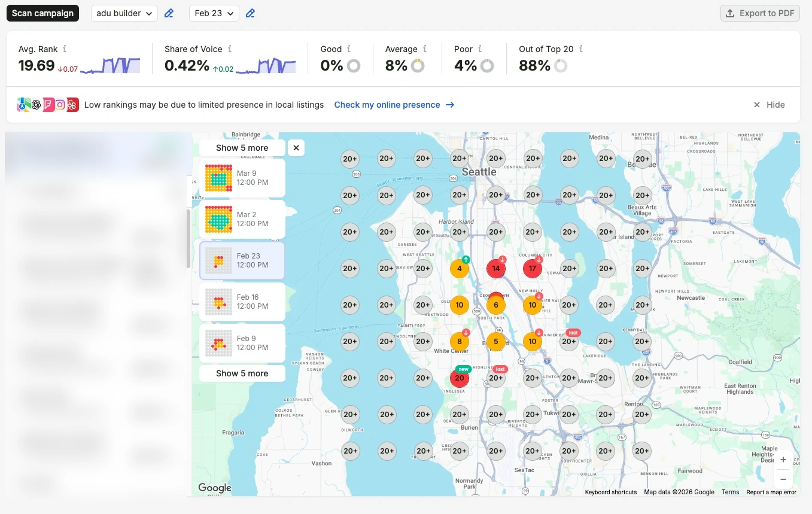Open the map Terms link
812x514 pixels.
point(731,492)
